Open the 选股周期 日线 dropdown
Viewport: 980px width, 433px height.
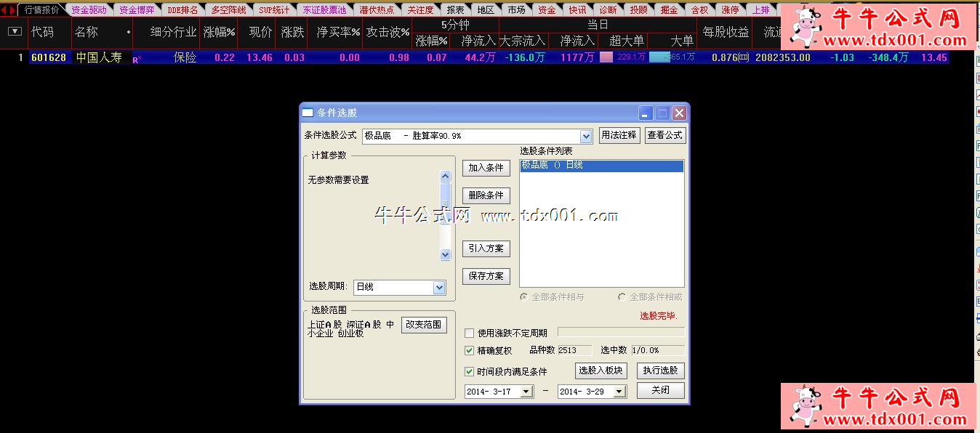coord(439,287)
